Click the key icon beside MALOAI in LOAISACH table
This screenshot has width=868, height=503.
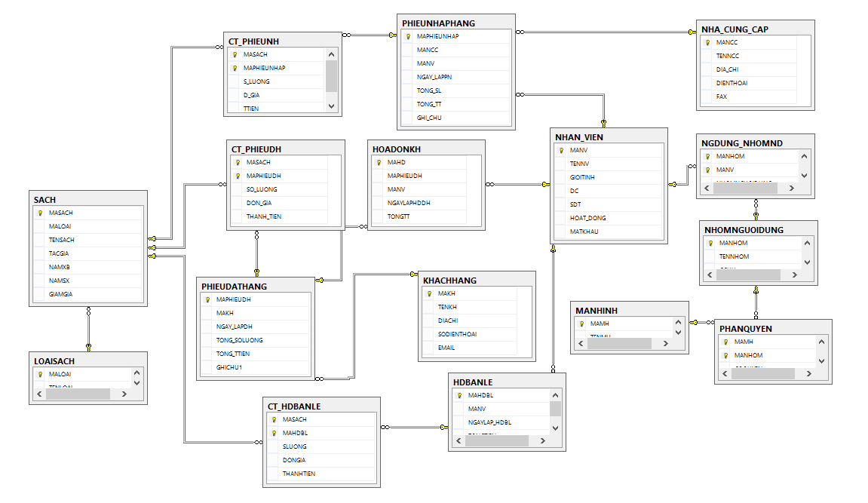41,375
